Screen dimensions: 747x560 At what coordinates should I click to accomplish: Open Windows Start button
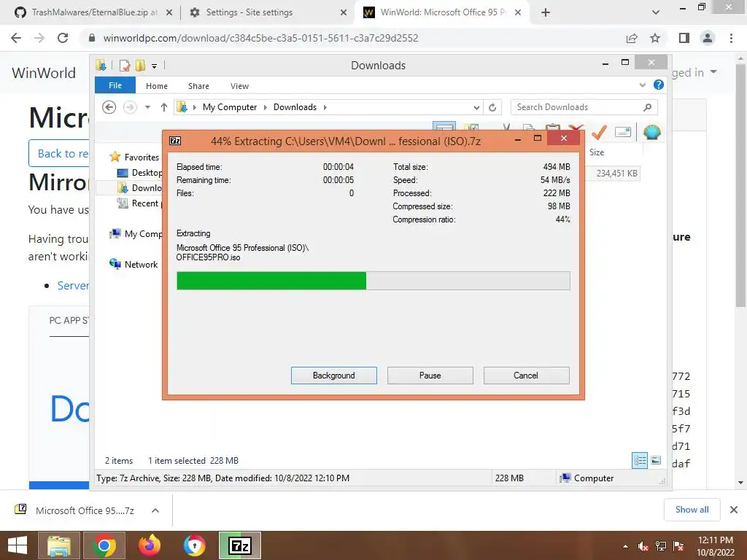18,545
